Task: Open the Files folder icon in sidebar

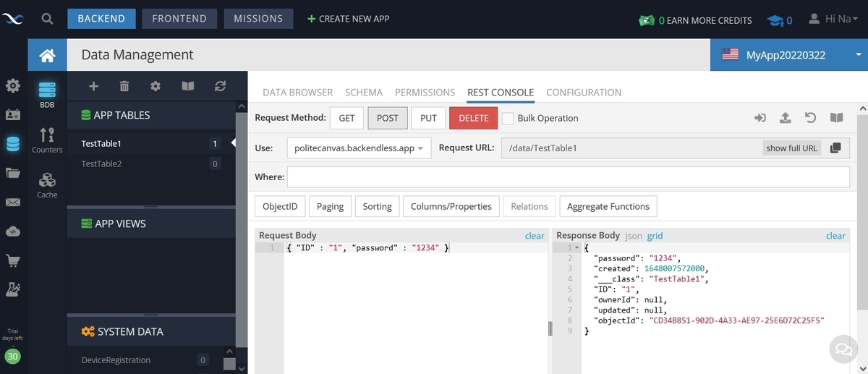Action: click(x=13, y=173)
